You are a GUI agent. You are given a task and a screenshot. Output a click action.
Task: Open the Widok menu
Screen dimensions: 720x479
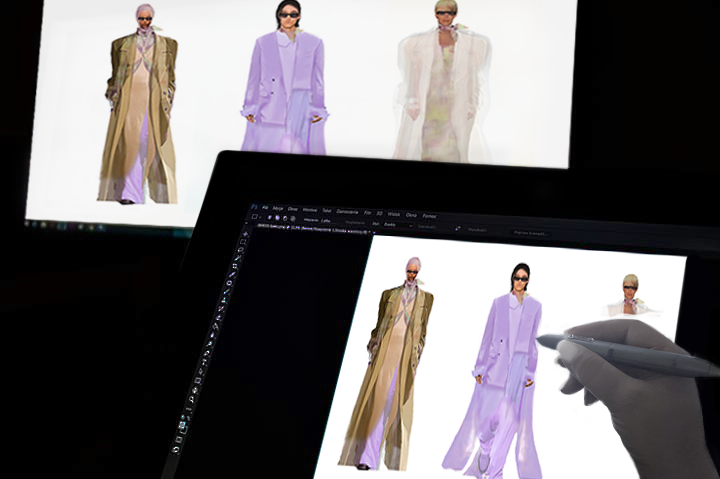tap(394, 214)
